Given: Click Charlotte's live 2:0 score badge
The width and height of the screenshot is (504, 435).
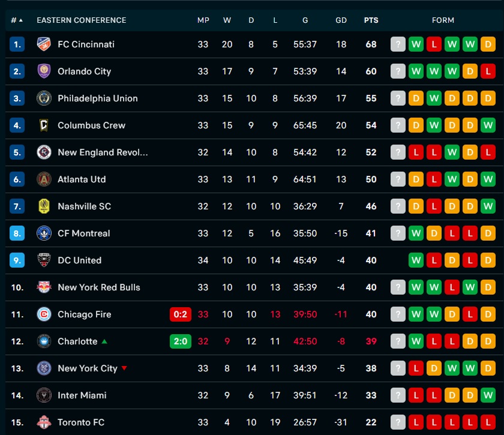Looking at the screenshot, I should click(181, 341).
